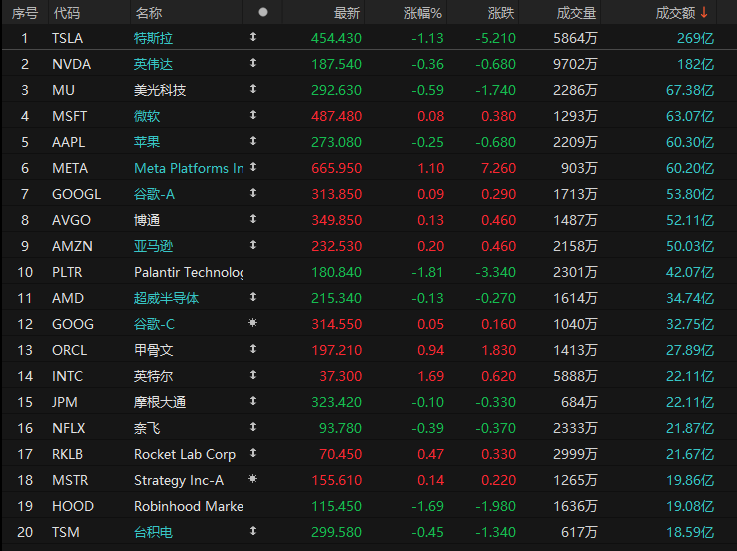Click the marker icon beside 英伟达

253,64
